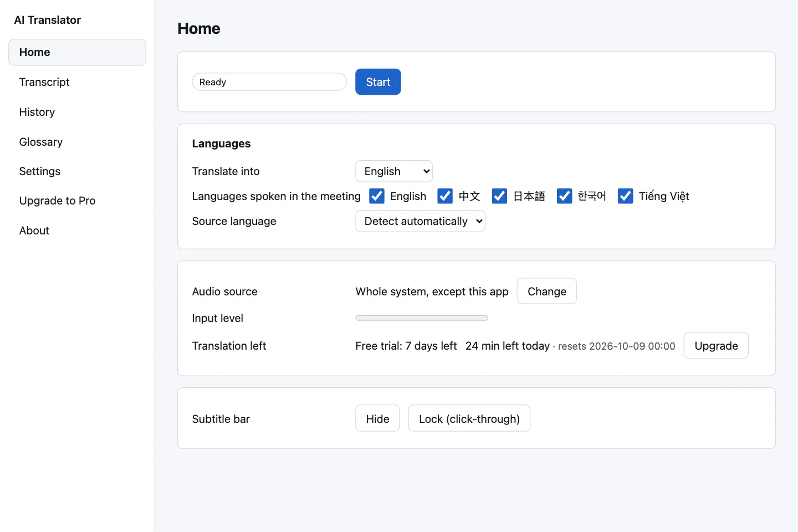Click the Input level meter bar
798x532 pixels.
click(422, 318)
